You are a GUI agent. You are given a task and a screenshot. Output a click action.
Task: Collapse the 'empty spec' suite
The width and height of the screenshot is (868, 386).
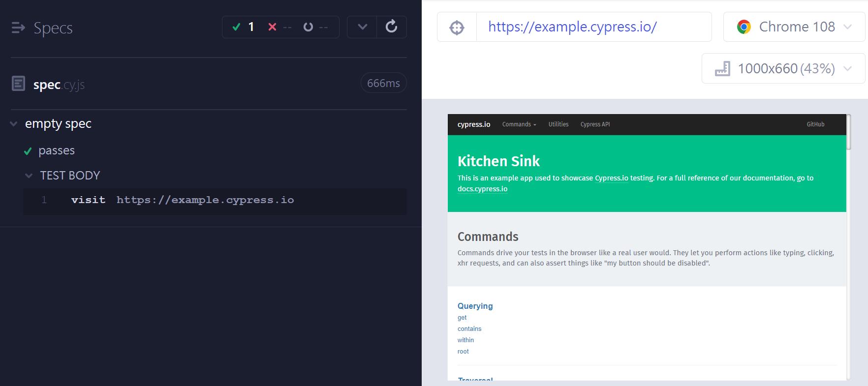coord(14,123)
